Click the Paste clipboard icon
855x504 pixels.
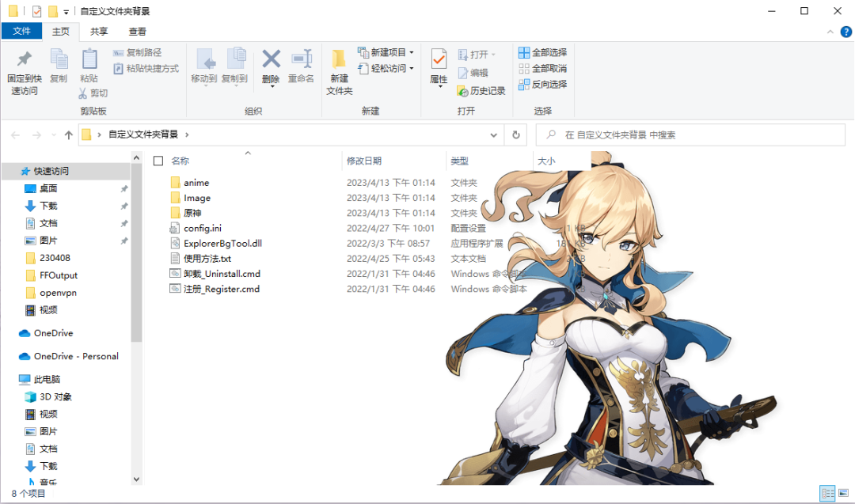pyautogui.click(x=89, y=59)
